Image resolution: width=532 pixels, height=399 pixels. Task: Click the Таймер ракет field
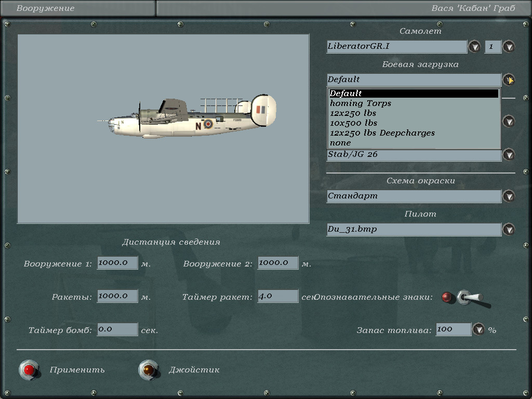pos(278,296)
